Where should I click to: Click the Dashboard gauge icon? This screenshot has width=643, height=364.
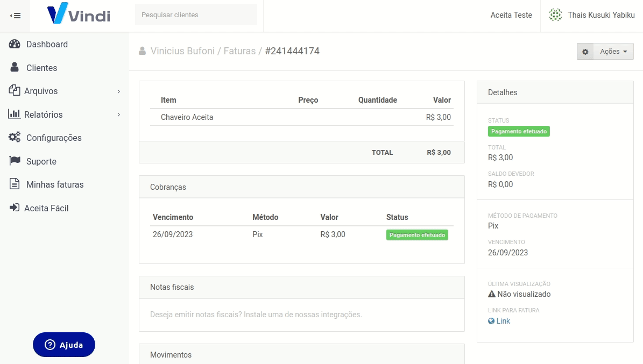(x=15, y=44)
